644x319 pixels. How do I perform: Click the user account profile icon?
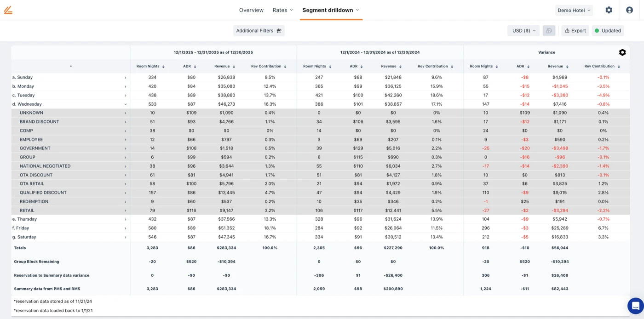629,10
